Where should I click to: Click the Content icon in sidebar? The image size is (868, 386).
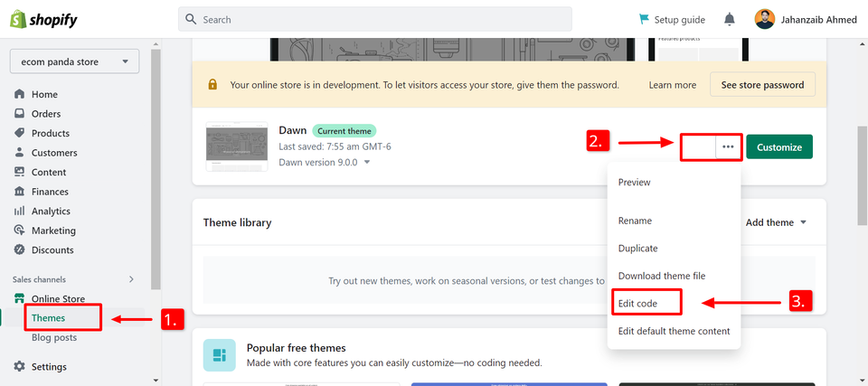[x=19, y=172]
